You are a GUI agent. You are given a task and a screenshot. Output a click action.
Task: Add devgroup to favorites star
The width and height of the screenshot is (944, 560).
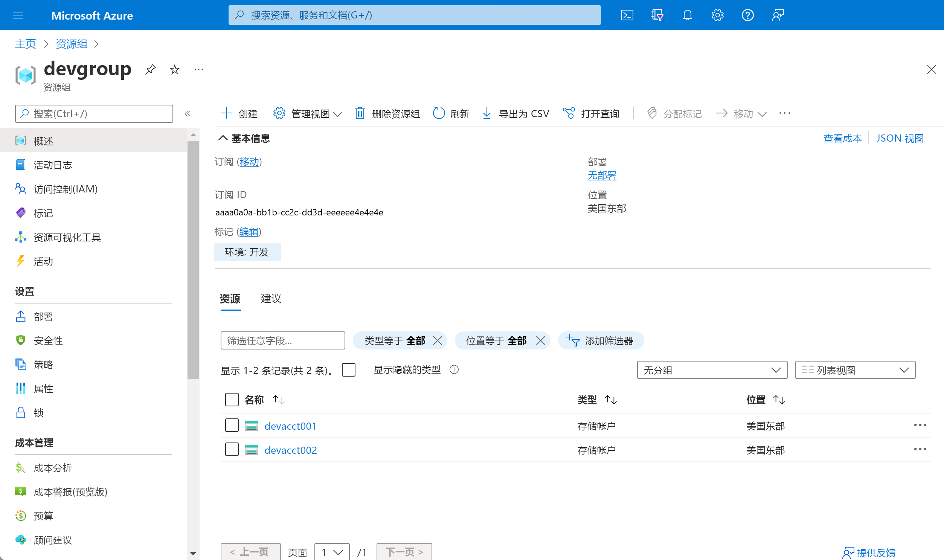(x=174, y=69)
